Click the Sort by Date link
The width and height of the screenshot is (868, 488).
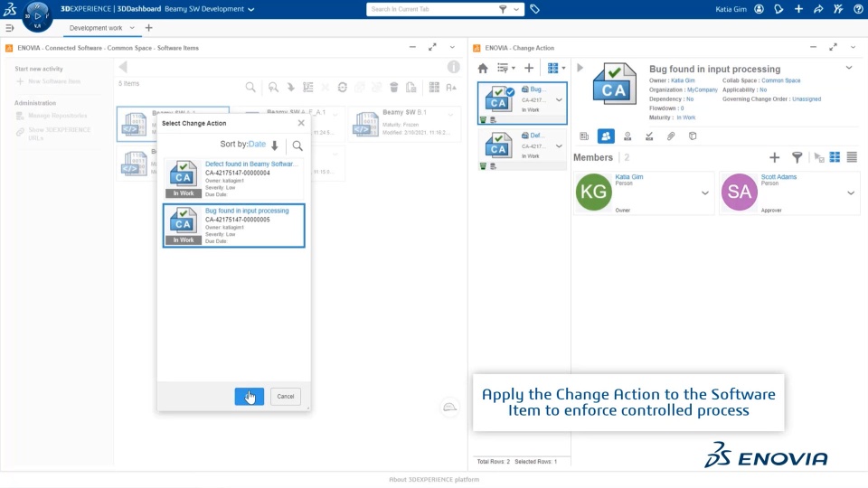[x=257, y=145]
